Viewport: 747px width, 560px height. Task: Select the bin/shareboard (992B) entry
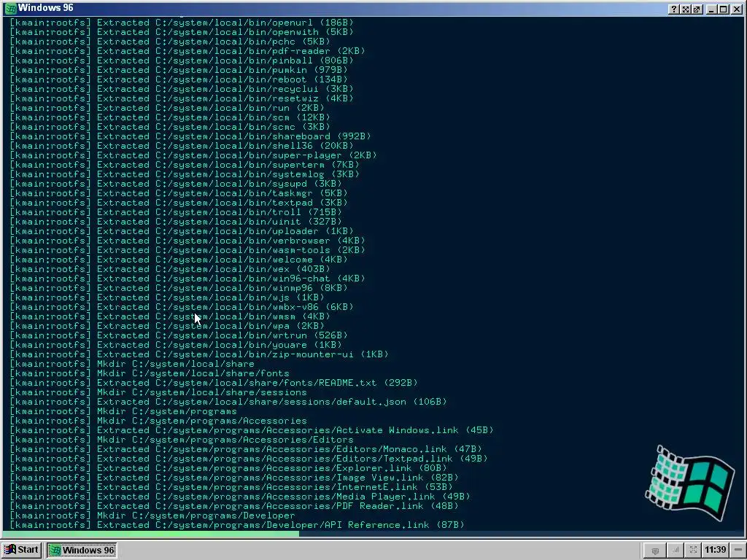tap(190, 136)
